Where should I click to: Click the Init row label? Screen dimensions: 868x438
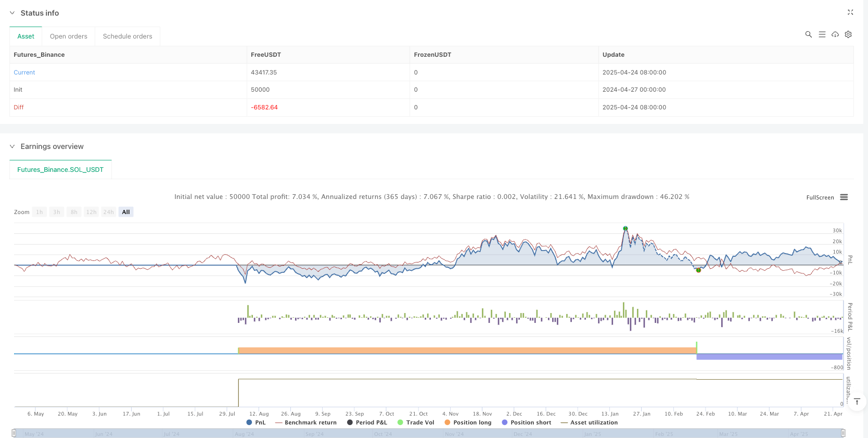pos(18,90)
